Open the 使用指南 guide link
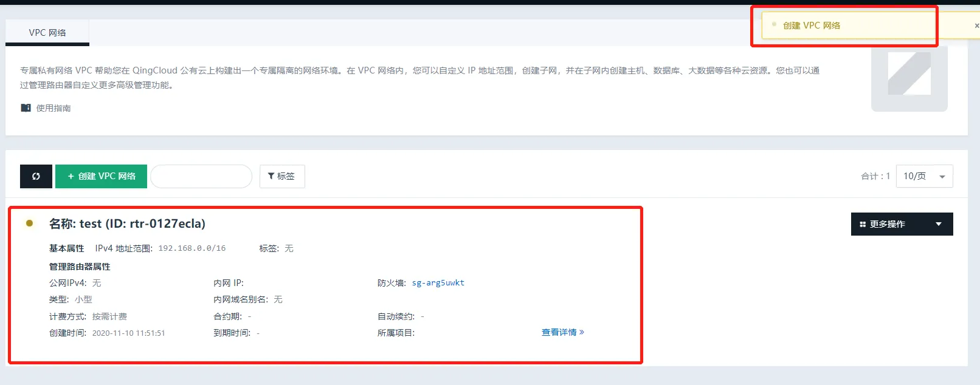Viewport: 980px width, 385px height. coord(53,108)
